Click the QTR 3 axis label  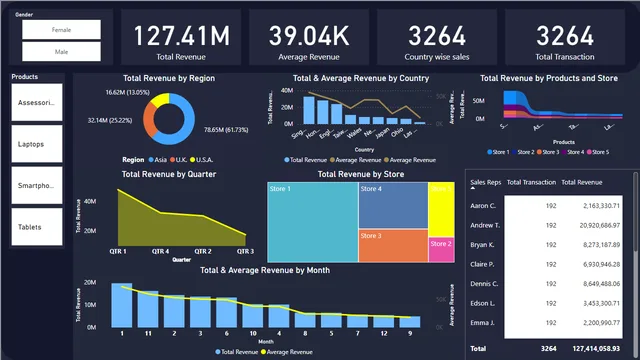pos(245,251)
